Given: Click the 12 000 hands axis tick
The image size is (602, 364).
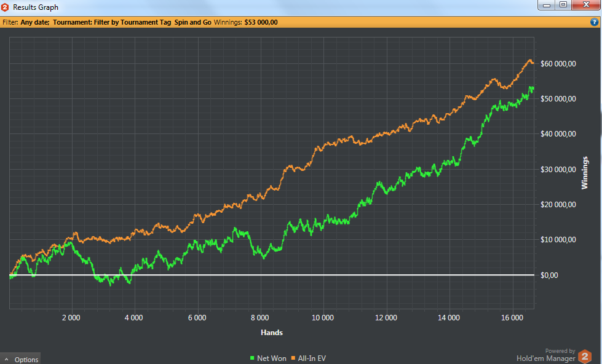Looking at the screenshot, I should [x=386, y=317].
